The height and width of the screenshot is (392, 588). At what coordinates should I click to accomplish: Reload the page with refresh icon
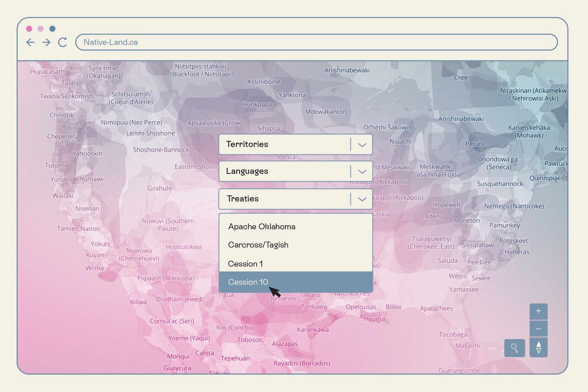coord(62,42)
